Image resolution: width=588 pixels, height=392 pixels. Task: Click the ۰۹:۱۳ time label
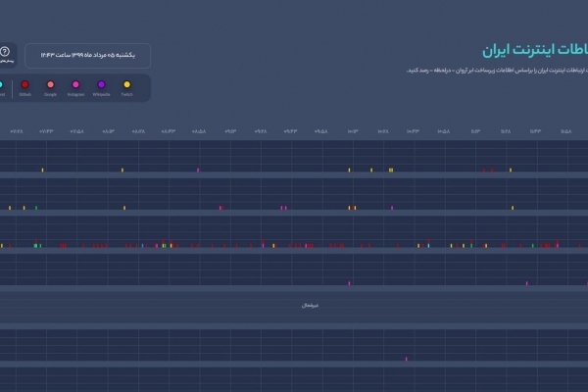[230, 131]
